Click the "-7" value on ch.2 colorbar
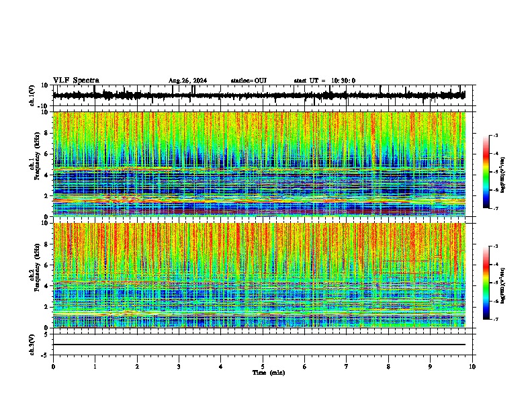532x411 pixels. [495, 319]
